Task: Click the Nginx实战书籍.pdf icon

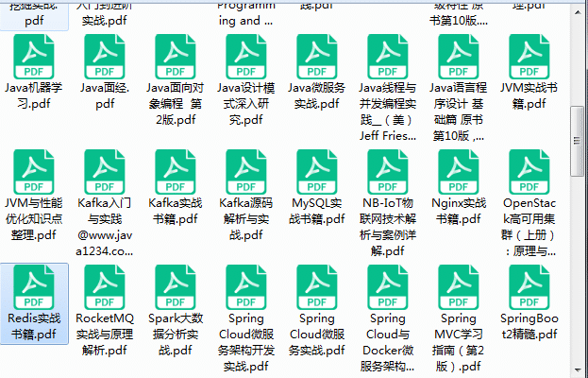Action: (x=459, y=172)
